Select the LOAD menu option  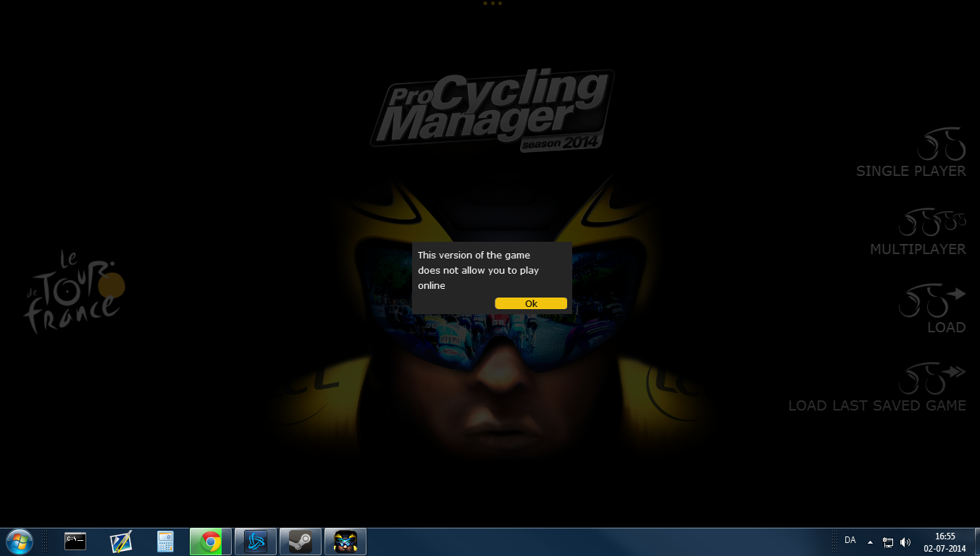933,309
